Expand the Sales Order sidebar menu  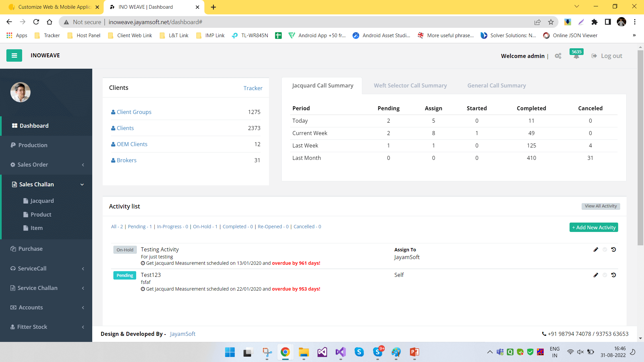point(46,165)
